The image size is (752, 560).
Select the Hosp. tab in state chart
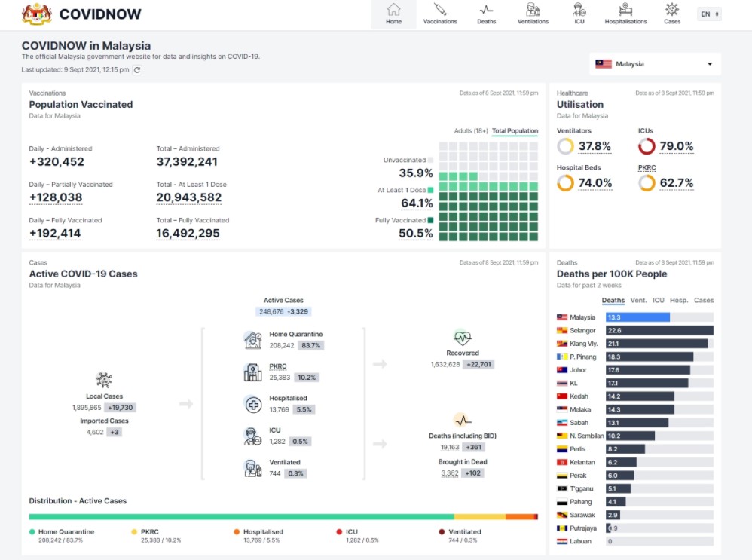tap(679, 300)
